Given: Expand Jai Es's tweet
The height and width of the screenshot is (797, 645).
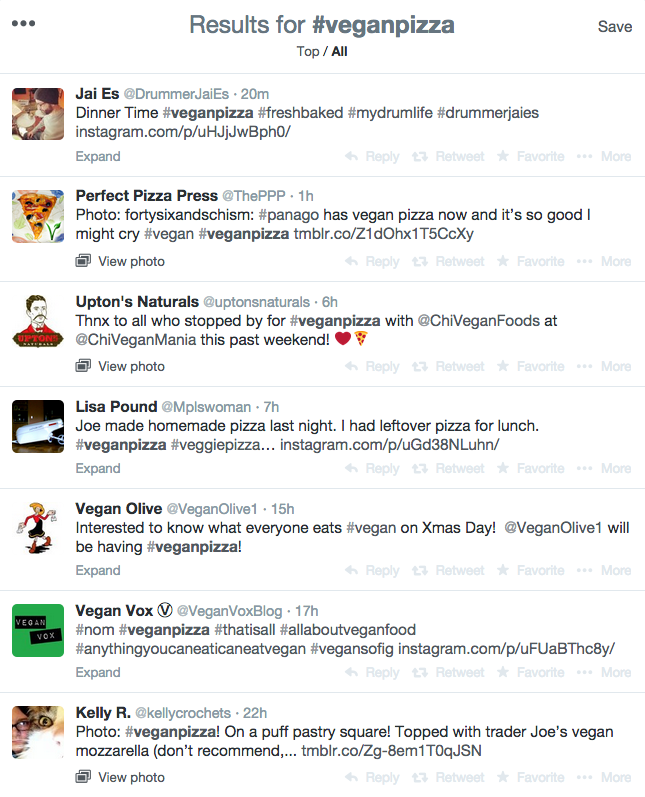Looking at the screenshot, I should (98, 156).
